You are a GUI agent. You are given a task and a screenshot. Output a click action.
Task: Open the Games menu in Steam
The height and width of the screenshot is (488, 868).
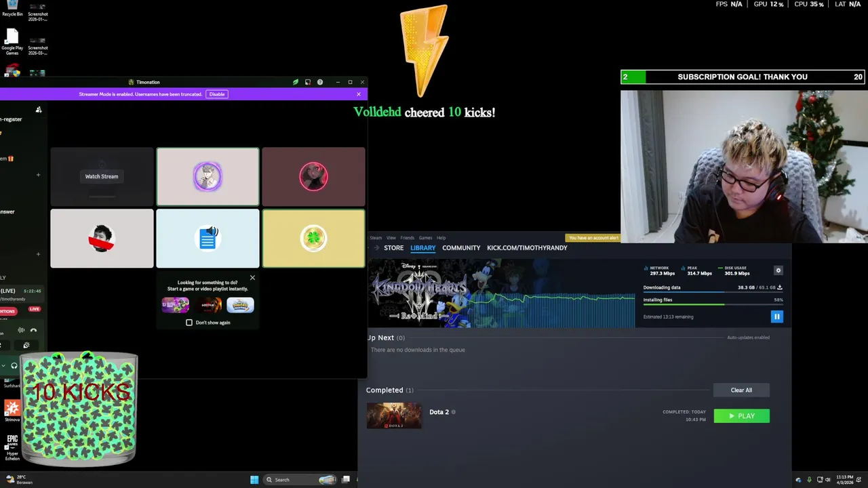pos(425,238)
